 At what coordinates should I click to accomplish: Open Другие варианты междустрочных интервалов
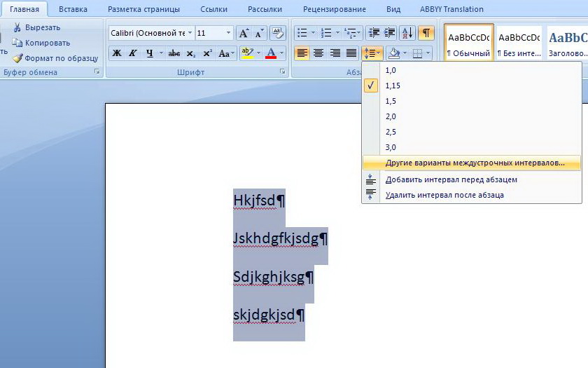[x=474, y=163]
